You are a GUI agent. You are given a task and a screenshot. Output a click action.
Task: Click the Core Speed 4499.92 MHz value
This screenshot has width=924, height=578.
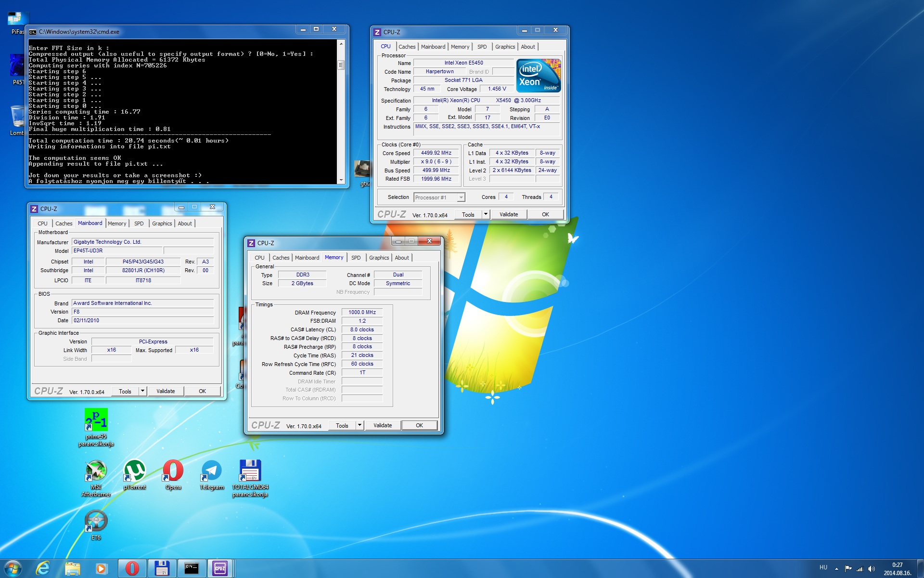pos(436,153)
